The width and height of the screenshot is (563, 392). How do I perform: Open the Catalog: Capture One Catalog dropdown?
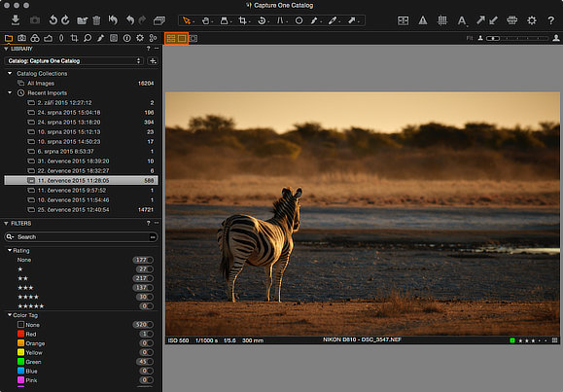[74, 60]
